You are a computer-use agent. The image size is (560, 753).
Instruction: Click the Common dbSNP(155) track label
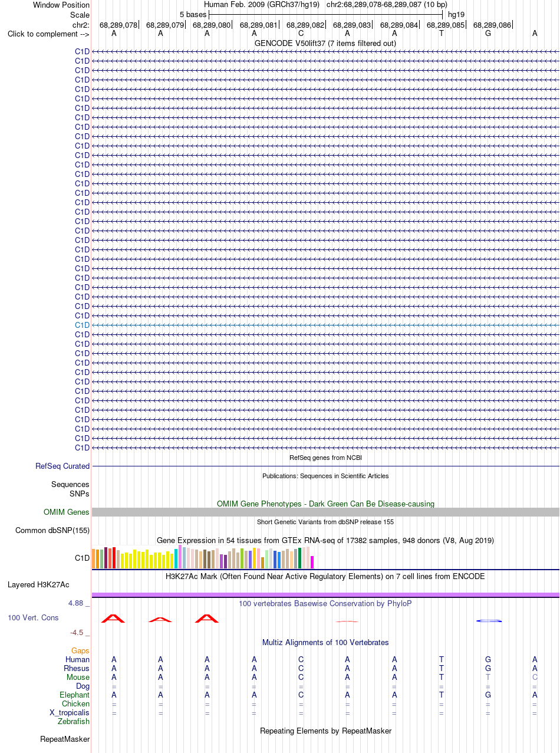52,530
